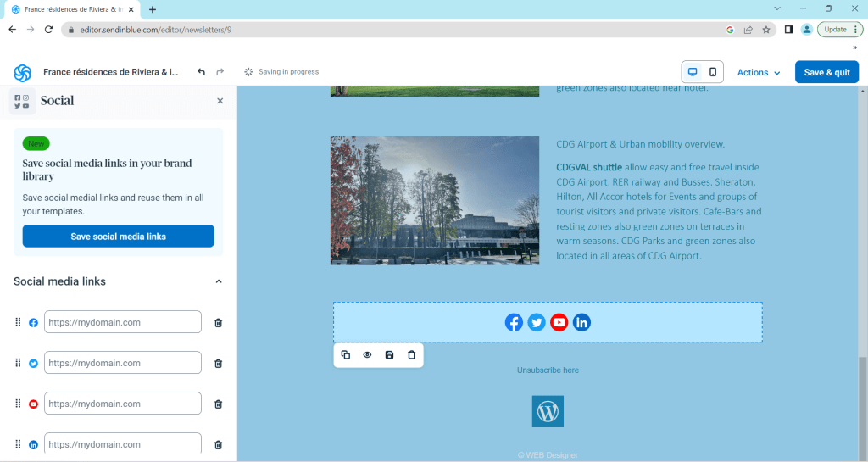The width and height of the screenshot is (868, 462).
Task: Click the Save & quit button
Action: click(826, 72)
